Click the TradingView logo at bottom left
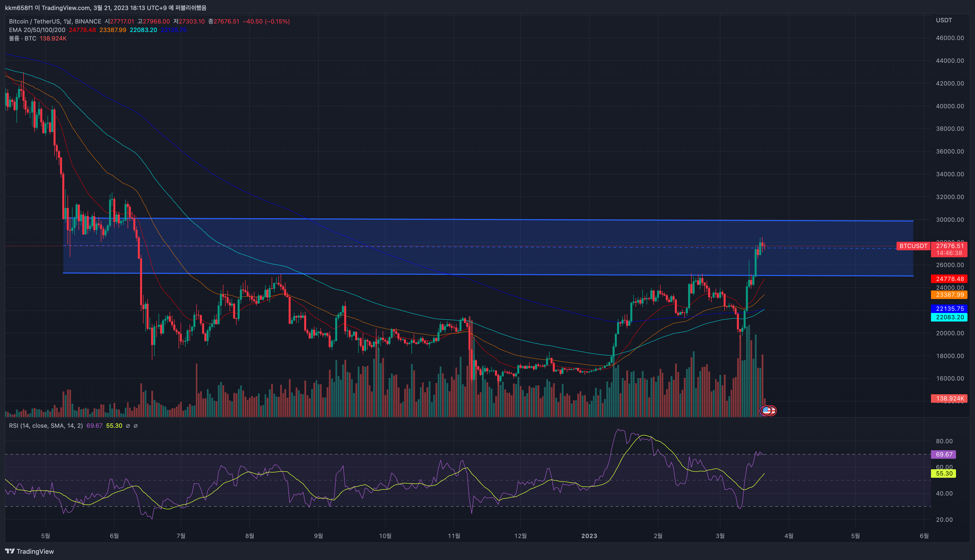975x560 pixels. click(x=29, y=551)
